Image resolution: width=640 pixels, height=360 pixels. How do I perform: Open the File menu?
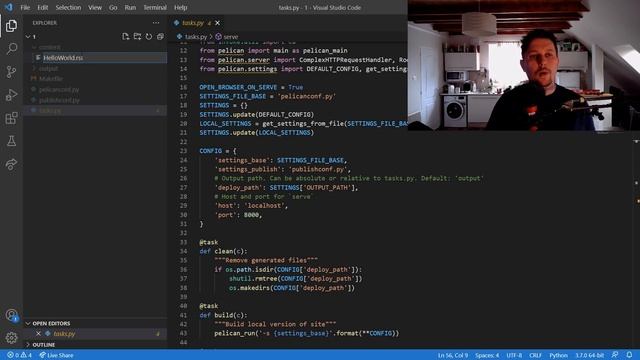pos(25,7)
